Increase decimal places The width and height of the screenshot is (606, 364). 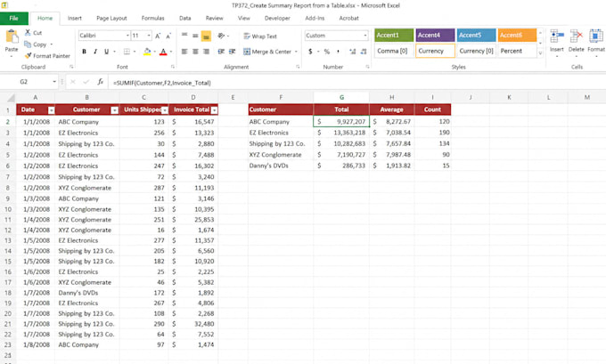(x=353, y=52)
